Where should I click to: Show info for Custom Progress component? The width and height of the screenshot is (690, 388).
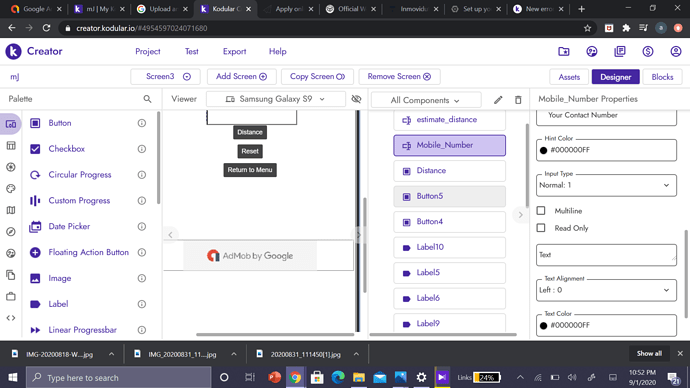[x=142, y=201]
